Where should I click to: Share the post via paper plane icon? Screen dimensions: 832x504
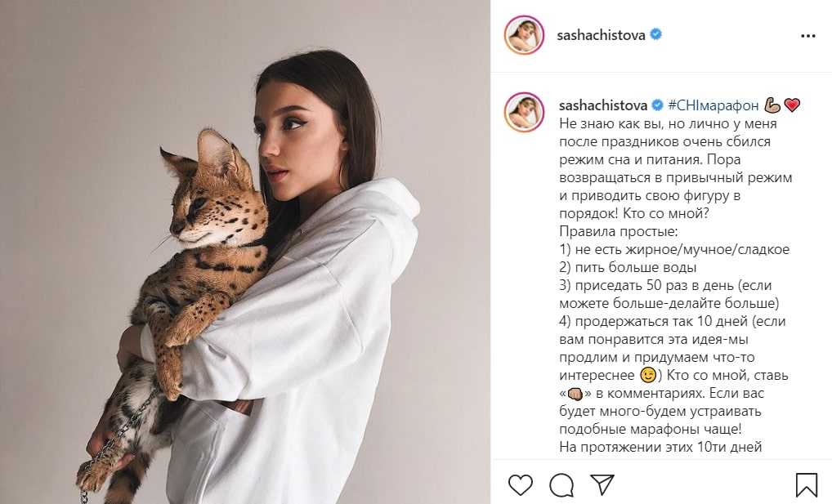[602, 484]
